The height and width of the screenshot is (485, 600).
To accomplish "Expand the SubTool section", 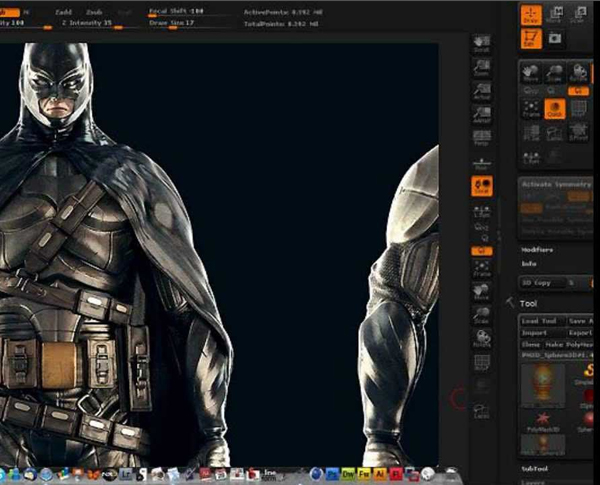I will pos(535,469).
